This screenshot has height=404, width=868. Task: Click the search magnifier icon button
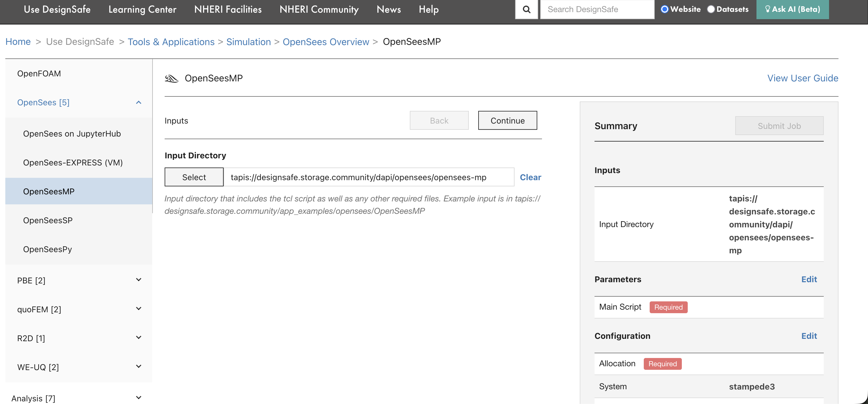(526, 9)
